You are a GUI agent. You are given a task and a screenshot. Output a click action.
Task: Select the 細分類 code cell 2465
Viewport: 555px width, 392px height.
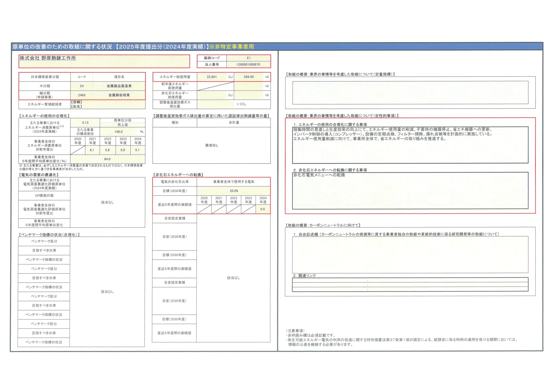tap(82, 95)
